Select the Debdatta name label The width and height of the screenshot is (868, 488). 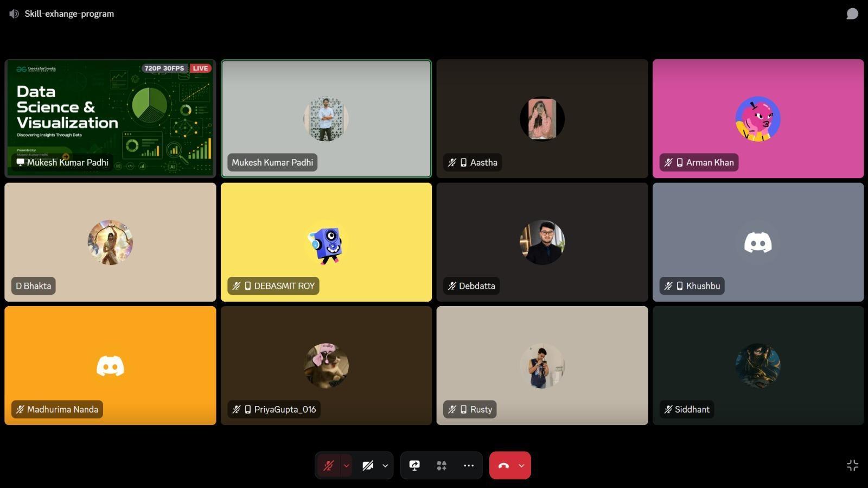(x=471, y=286)
